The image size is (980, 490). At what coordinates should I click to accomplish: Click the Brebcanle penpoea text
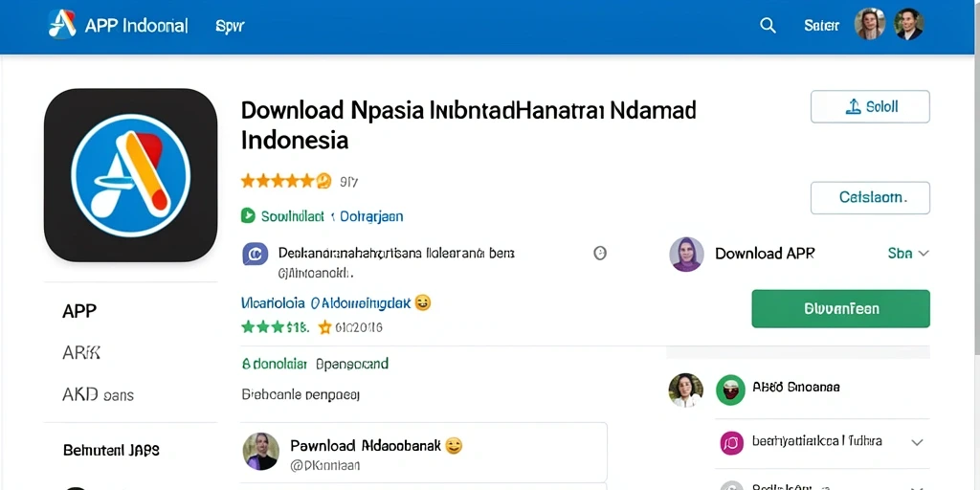(300, 394)
